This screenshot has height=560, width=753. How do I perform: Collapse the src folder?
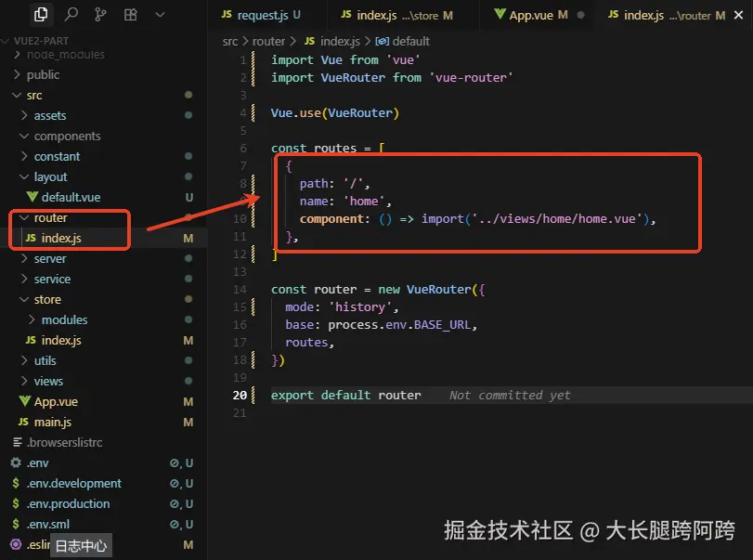click(33, 95)
